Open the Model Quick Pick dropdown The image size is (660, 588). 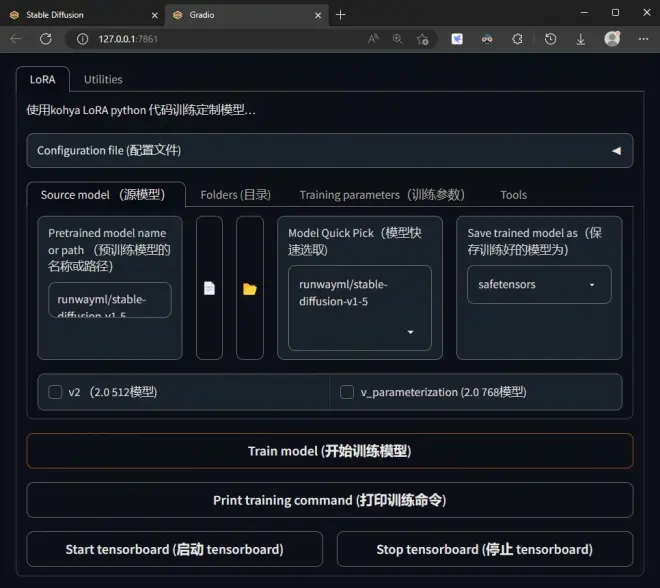click(x=360, y=308)
